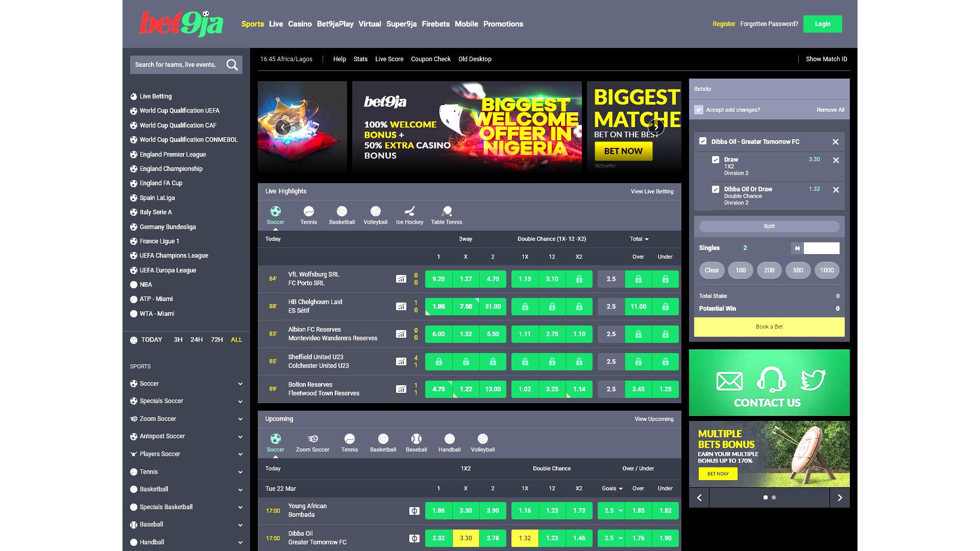Remove Dibba Oil Or Draw selection X
Viewport: 980px width, 551px height.
tap(836, 190)
